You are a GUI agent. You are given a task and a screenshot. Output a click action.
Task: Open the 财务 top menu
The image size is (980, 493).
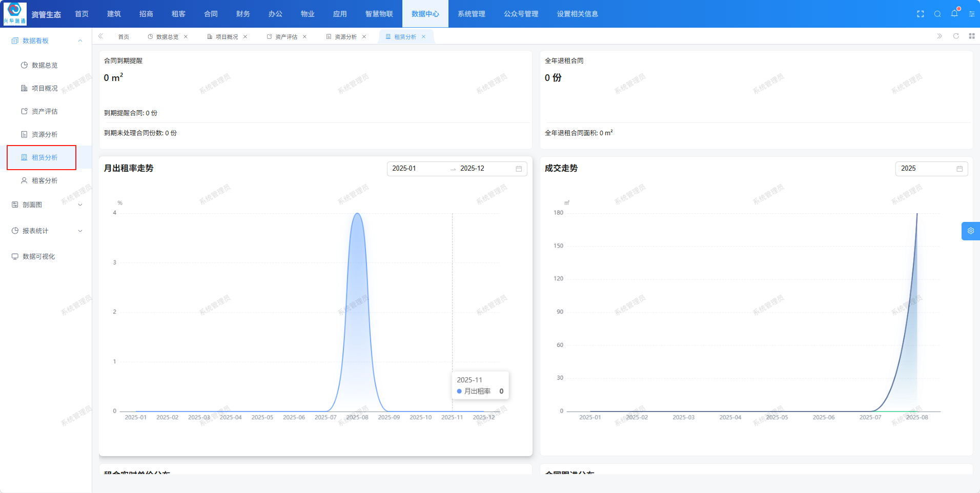click(x=243, y=14)
